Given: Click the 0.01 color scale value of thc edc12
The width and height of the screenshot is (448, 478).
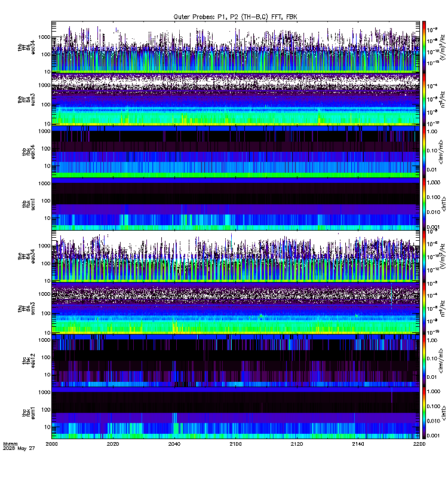Looking at the screenshot, I should point(432,377).
